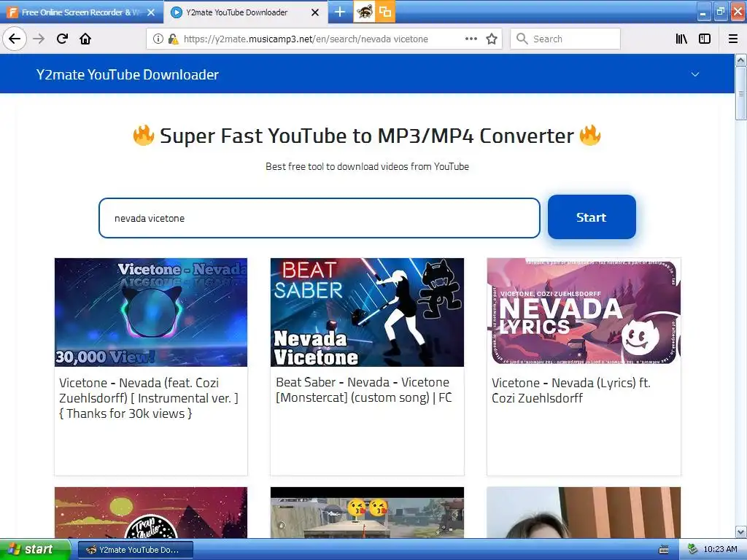Click the Super Fast YouTube Converter heading

click(x=367, y=136)
